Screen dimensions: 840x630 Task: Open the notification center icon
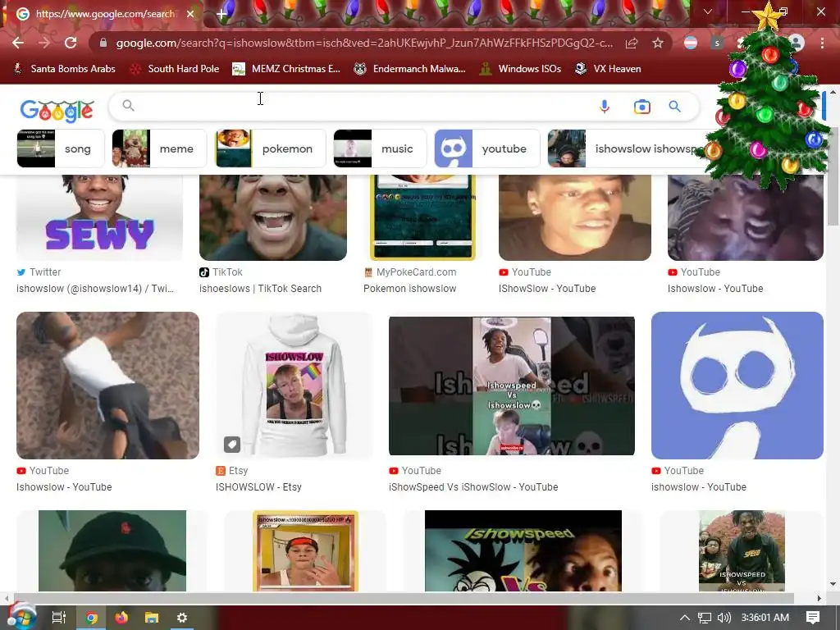coord(813,618)
